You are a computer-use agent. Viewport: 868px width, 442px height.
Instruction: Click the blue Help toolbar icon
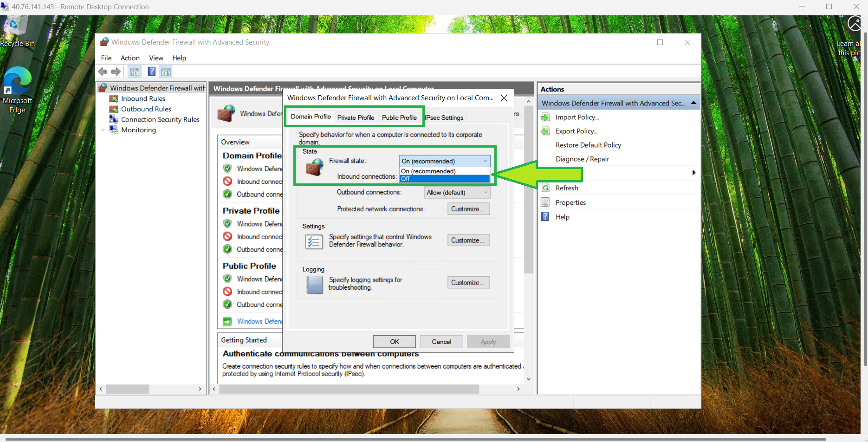[x=152, y=71]
